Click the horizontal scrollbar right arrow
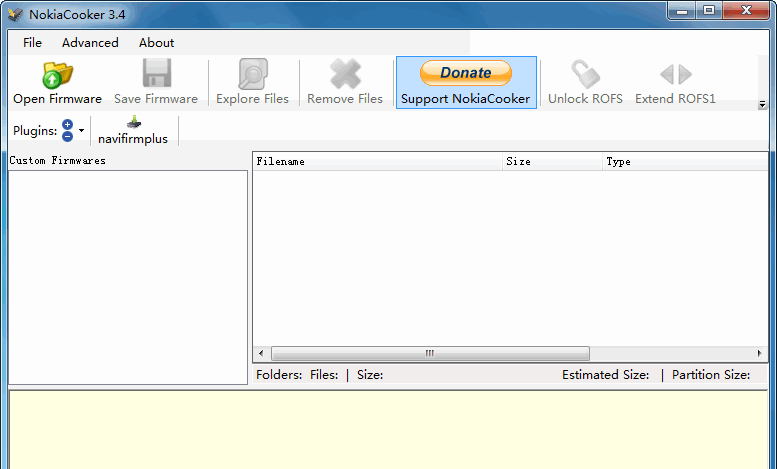The height and width of the screenshot is (469, 777). point(759,353)
